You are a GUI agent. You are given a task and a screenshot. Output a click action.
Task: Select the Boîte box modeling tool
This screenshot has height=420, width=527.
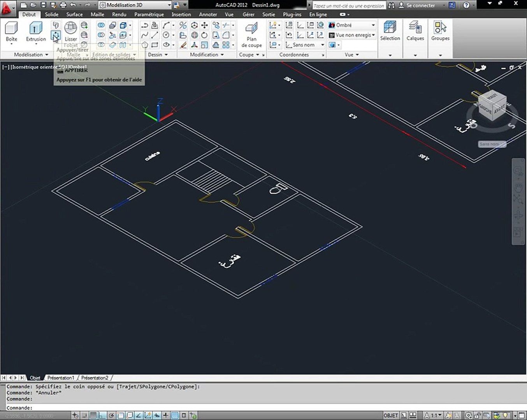click(x=11, y=28)
